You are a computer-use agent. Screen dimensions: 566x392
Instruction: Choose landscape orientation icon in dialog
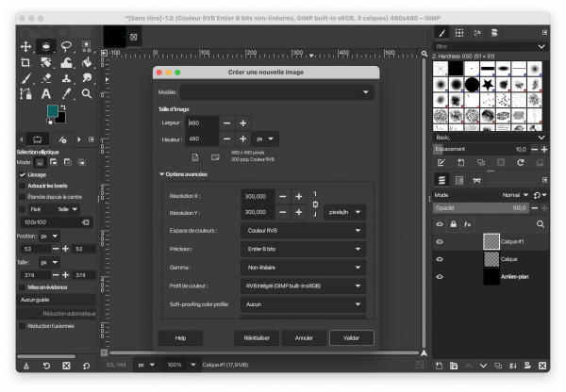(x=215, y=157)
